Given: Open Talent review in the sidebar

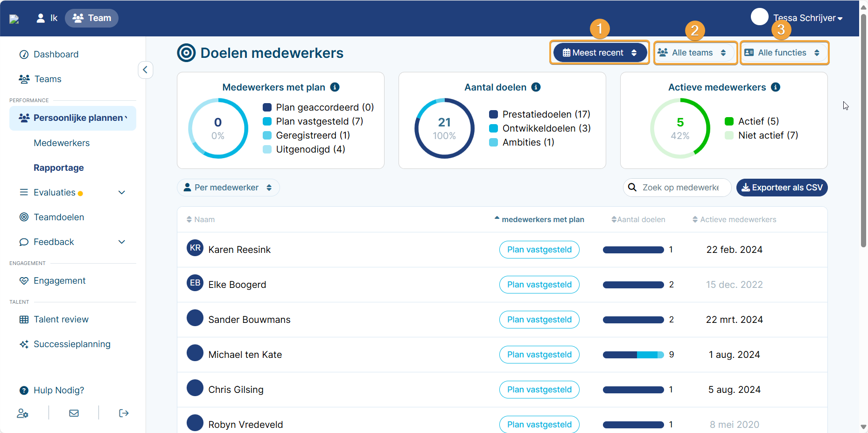Looking at the screenshot, I should pos(61,320).
